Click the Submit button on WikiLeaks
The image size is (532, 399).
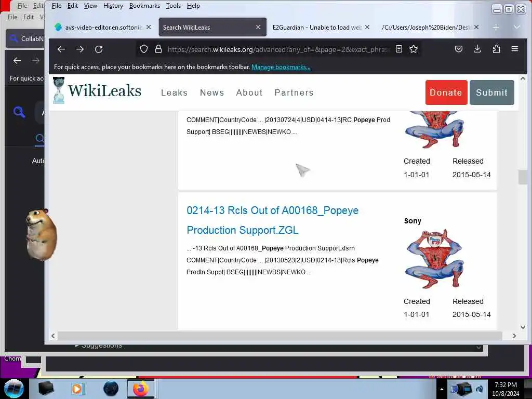point(492,92)
